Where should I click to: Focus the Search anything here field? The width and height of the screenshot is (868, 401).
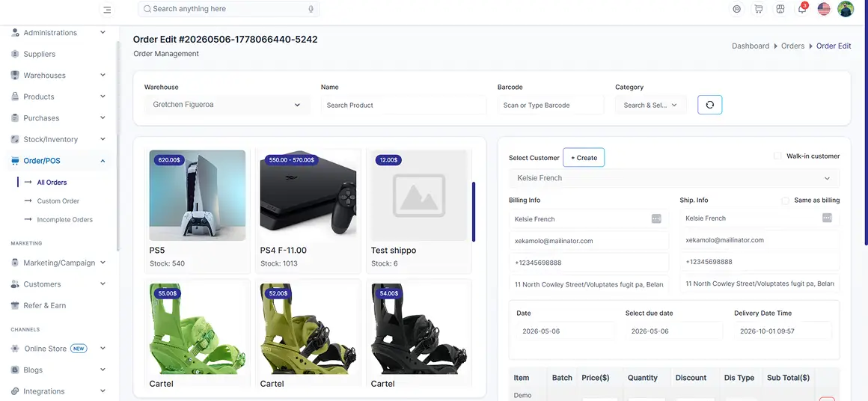click(229, 9)
